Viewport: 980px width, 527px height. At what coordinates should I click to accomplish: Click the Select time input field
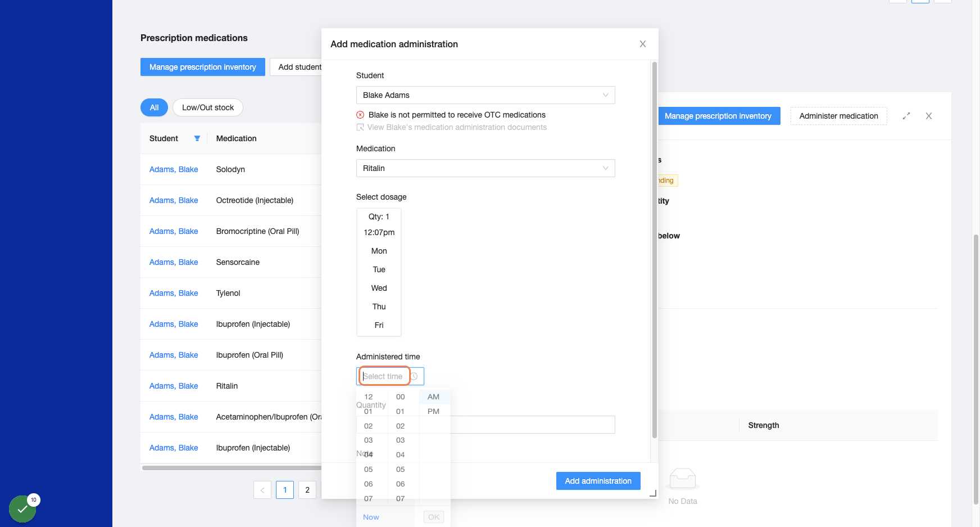[x=384, y=376]
